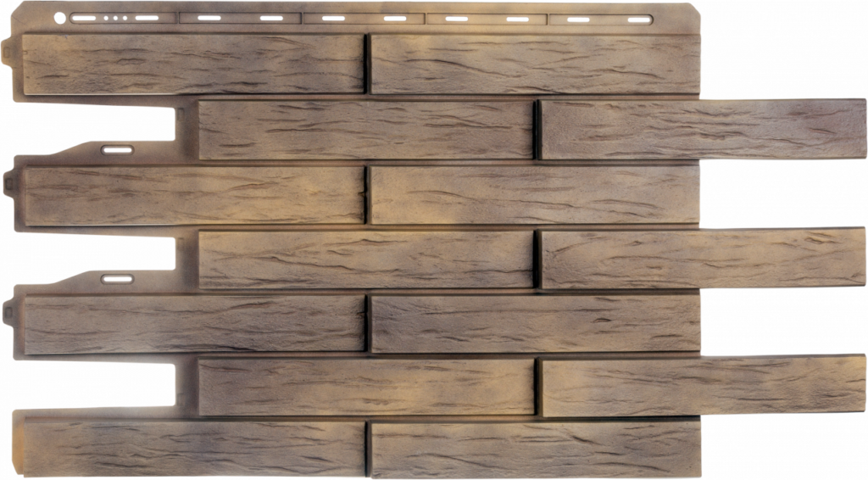The image size is (868, 480).
Task: Select the left brick in the second row
Action: [x=365, y=130]
